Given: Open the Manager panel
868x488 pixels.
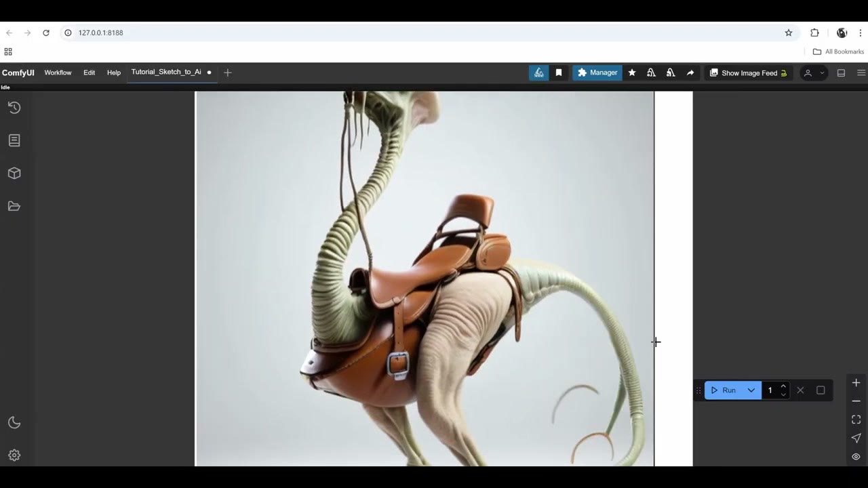Looking at the screenshot, I should pyautogui.click(x=597, y=73).
